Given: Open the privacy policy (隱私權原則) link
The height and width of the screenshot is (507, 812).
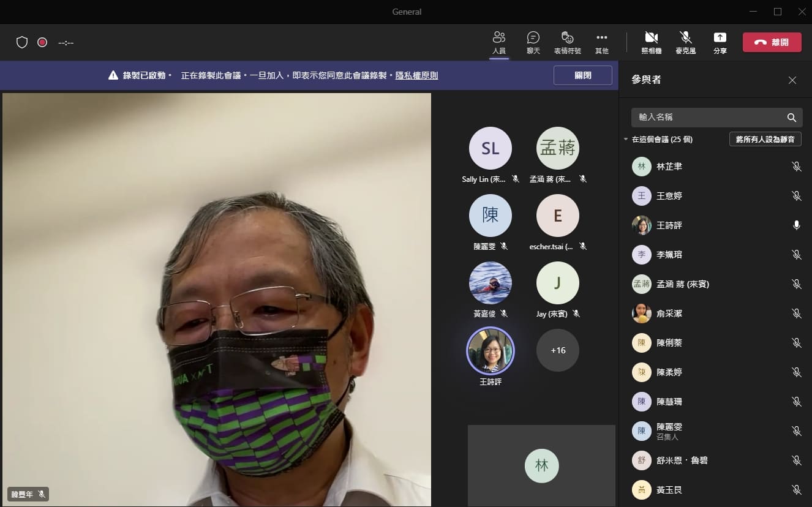Looking at the screenshot, I should (416, 76).
